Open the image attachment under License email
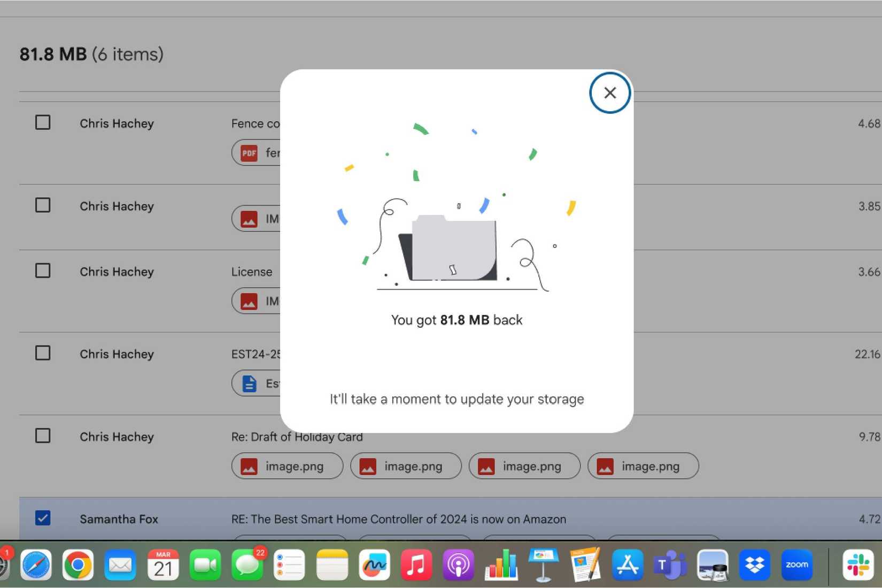882x588 pixels. (x=257, y=301)
